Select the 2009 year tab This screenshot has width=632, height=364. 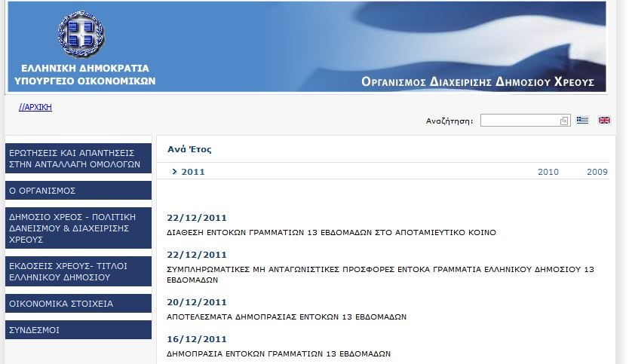597,172
